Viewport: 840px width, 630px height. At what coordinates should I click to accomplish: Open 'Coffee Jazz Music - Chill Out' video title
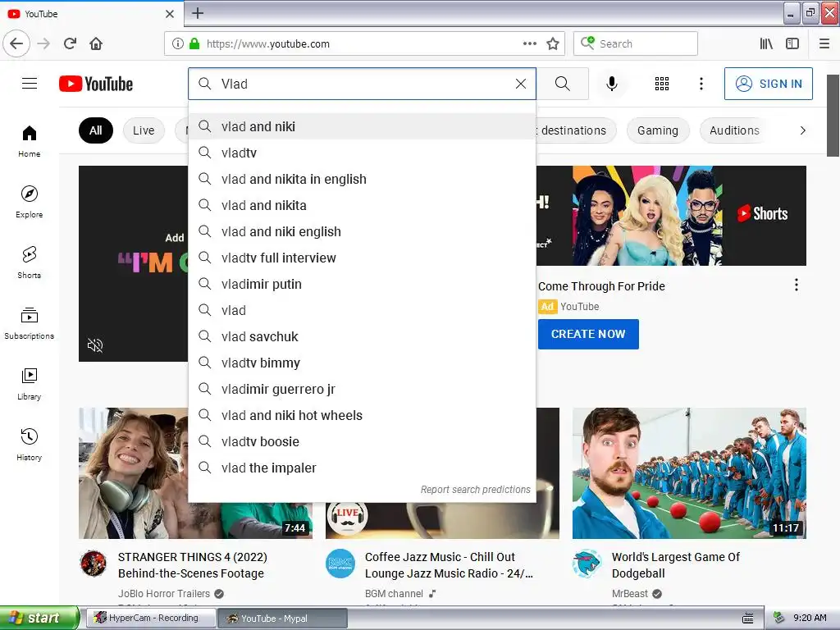coord(449,565)
